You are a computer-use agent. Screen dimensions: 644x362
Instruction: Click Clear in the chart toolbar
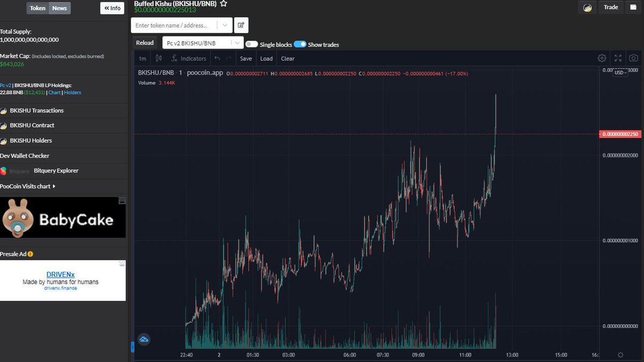click(288, 59)
